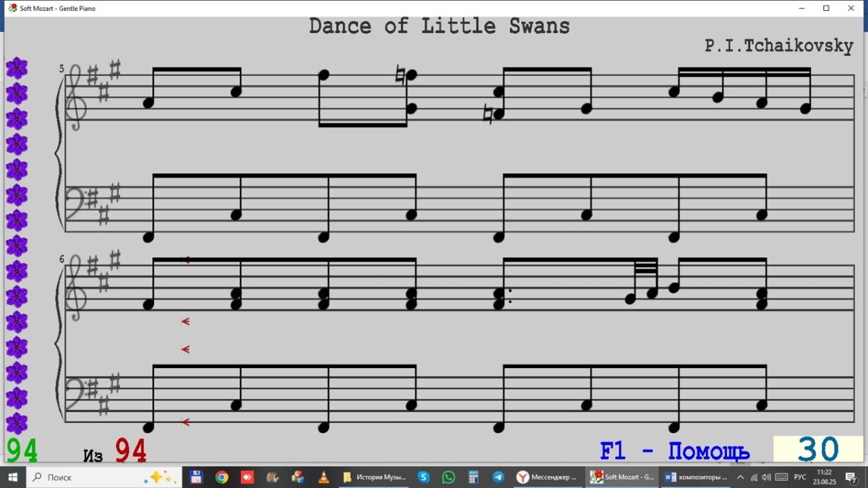This screenshot has height=488, width=868.
Task: Open the network status tray icon
Action: [754, 477]
